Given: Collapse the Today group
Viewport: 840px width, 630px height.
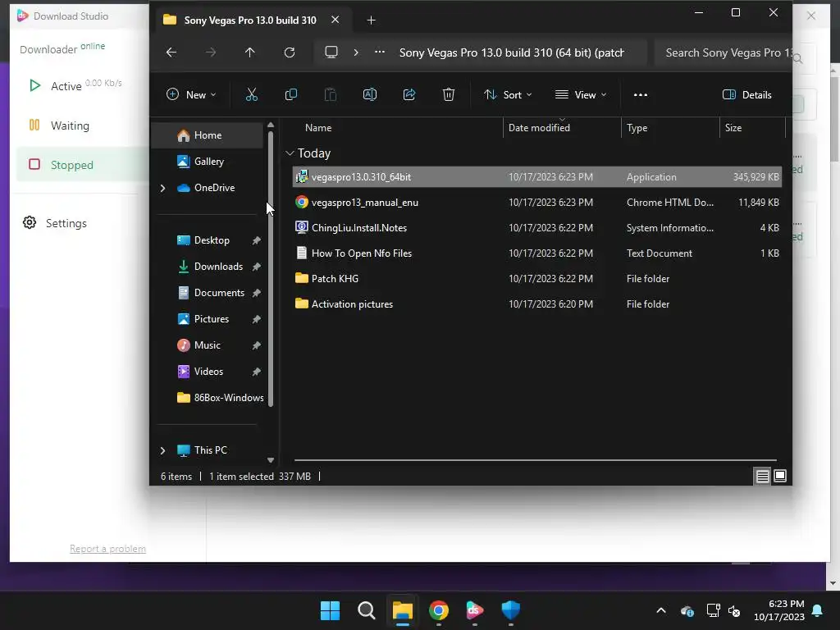Looking at the screenshot, I should pos(290,153).
